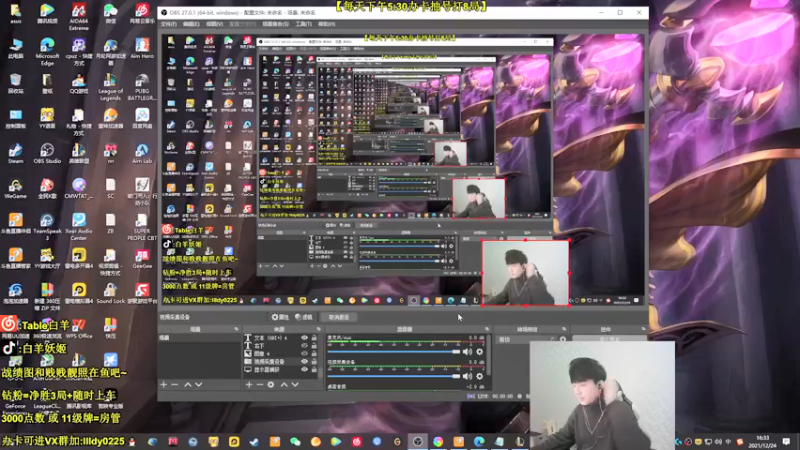Open the tools menu in OBS
Image resolution: width=800 pixels, height=450 pixels.
pos(303,24)
